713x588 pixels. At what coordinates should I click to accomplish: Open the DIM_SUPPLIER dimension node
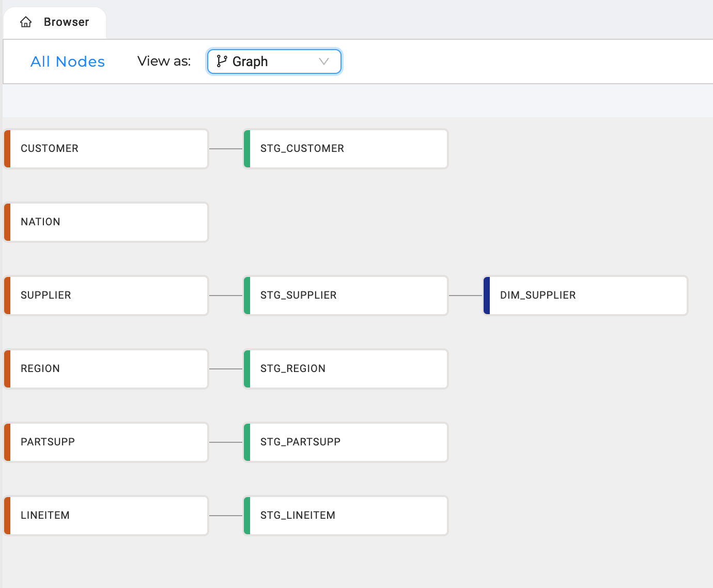click(585, 296)
